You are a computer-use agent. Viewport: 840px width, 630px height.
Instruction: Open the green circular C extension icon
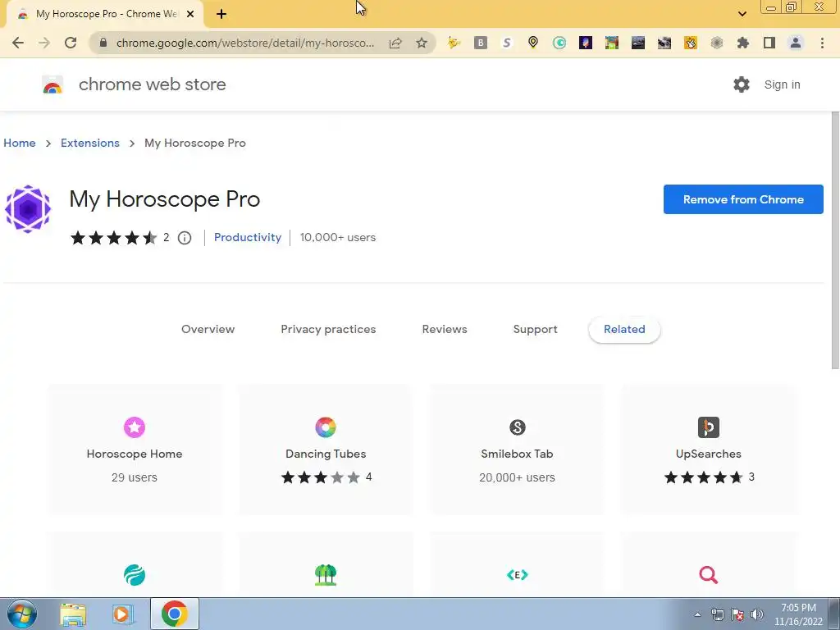tap(559, 43)
